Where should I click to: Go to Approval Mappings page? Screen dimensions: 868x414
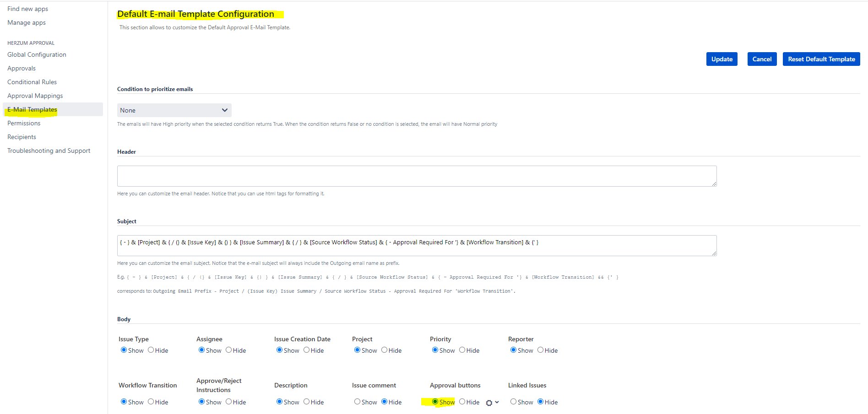[x=35, y=96]
